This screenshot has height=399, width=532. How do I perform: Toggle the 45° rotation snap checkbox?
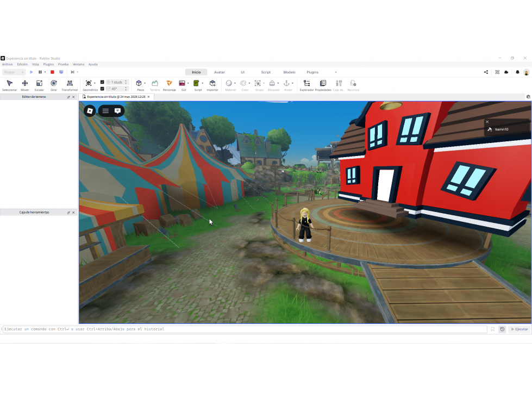click(102, 89)
